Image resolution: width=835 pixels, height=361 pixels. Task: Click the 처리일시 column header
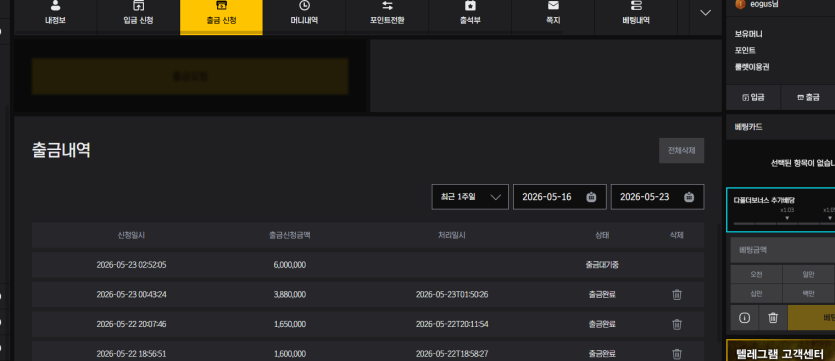point(452,235)
